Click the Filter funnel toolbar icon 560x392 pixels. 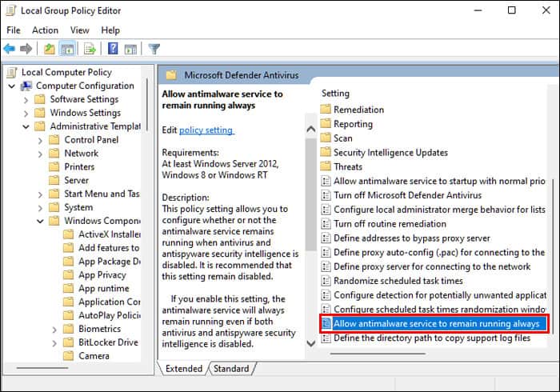point(154,49)
